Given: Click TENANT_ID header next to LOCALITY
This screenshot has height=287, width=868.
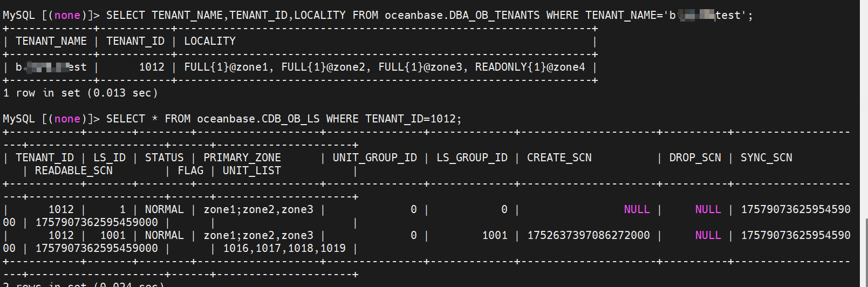Looking at the screenshot, I should coord(135,41).
